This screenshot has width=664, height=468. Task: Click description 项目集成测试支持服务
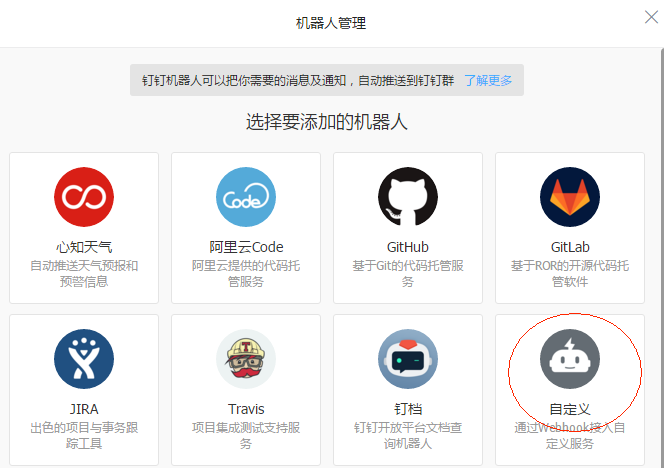(x=246, y=435)
